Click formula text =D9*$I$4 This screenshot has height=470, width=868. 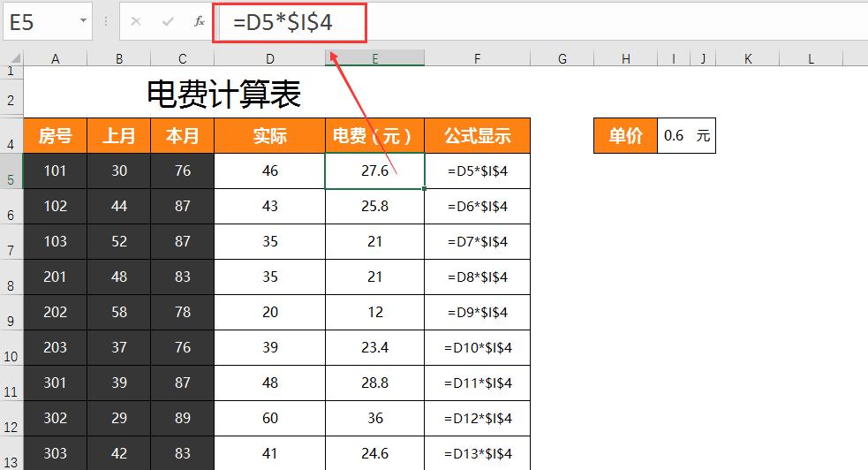(x=478, y=312)
